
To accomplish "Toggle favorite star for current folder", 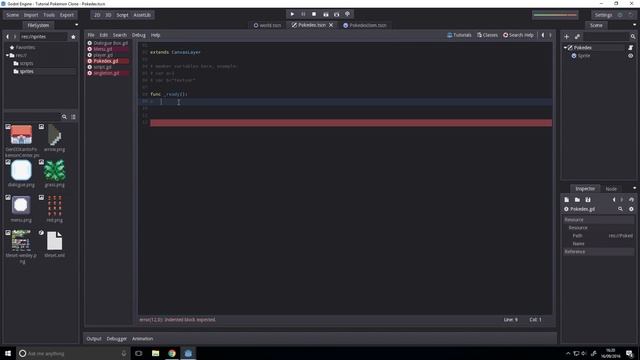I will click(73, 37).
